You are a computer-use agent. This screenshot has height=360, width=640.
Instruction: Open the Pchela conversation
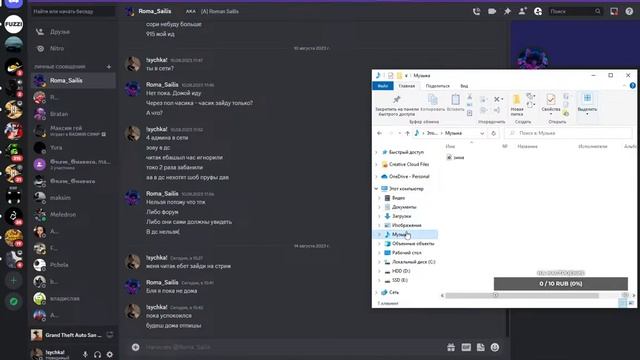tap(73, 265)
